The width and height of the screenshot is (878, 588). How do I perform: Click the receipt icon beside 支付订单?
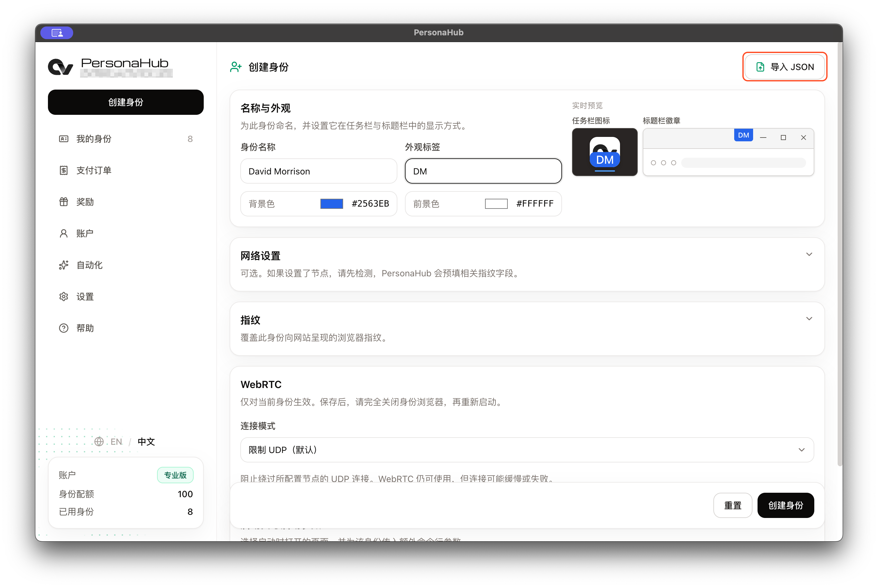pyautogui.click(x=64, y=171)
